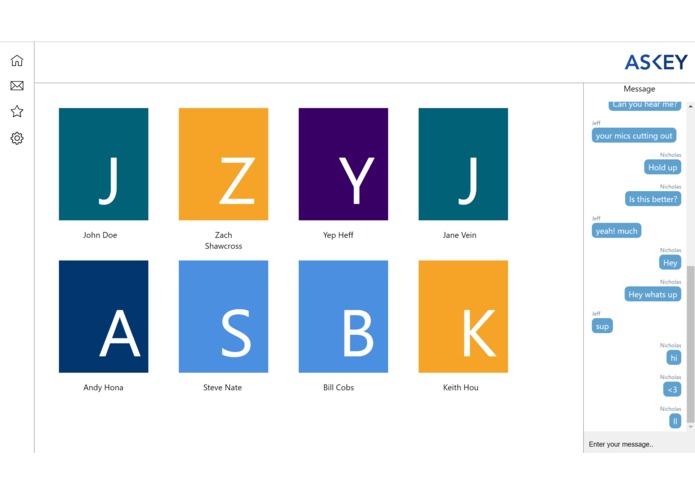Click the chat scroll up arrow
The image size is (695, 494).
pos(690,106)
